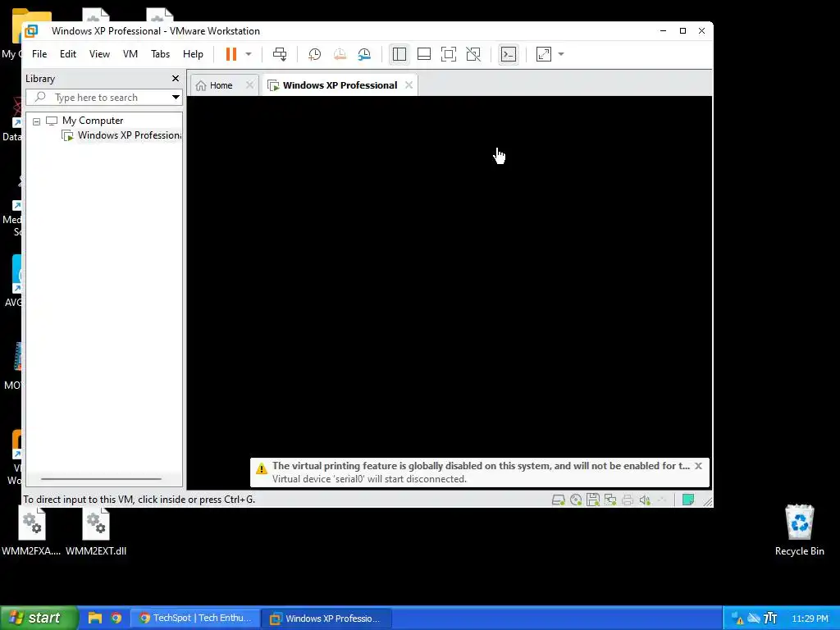Click the hard disk status bar icon
Image resolution: width=840 pixels, height=630 pixels.
tap(558, 500)
